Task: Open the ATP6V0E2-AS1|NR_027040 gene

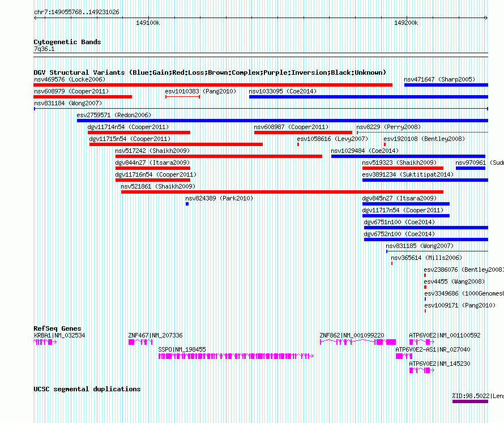Action: click(404, 356)
